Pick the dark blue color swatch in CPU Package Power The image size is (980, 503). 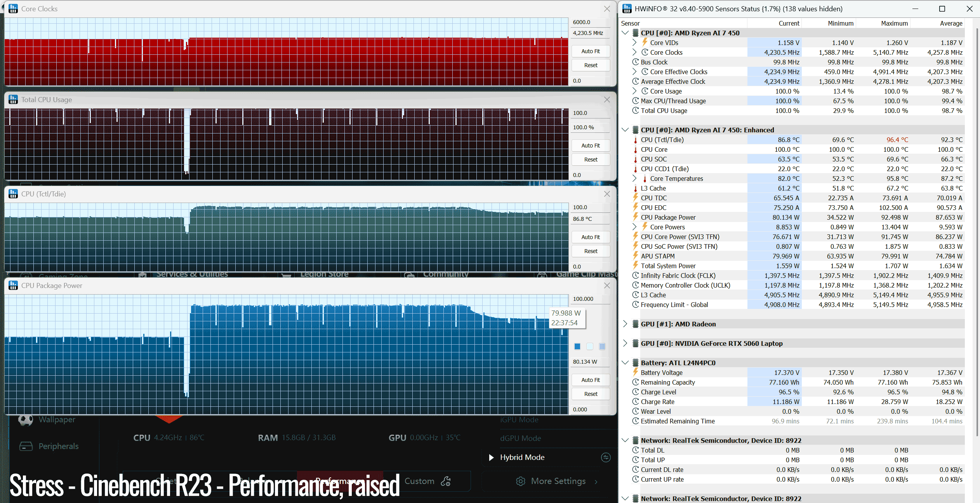coord(577,347)
